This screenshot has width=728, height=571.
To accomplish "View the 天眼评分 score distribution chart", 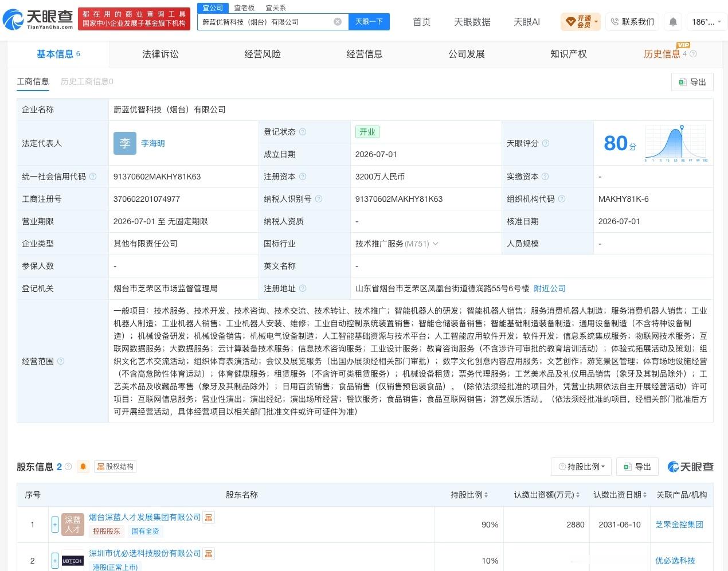I will (676, 143).
